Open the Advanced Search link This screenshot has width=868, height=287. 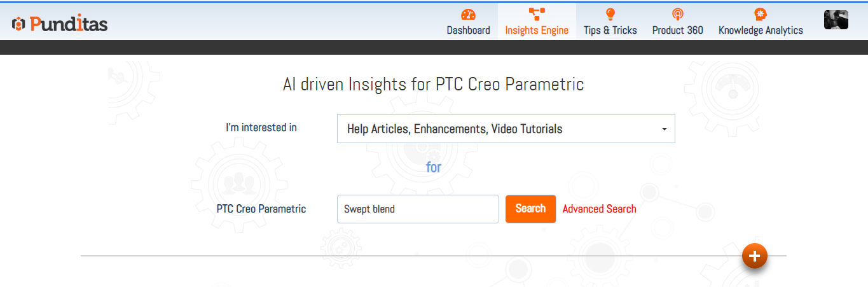pos(599,209)
